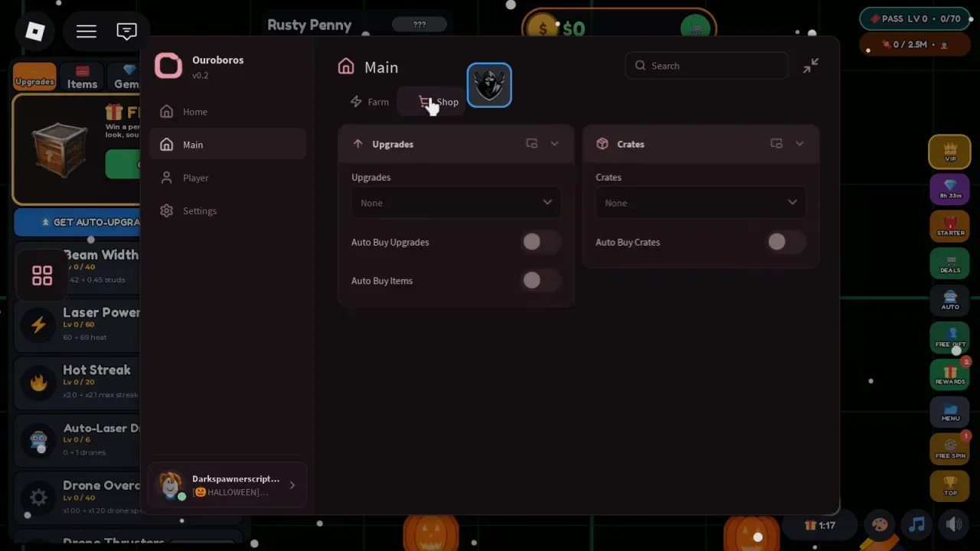980x551 pixels.
Task: Open the Free Spin wheel icon
Action: click(950, 449)
